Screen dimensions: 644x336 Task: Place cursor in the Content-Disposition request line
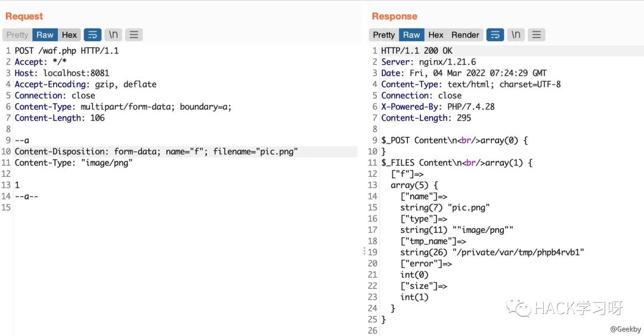156,151
